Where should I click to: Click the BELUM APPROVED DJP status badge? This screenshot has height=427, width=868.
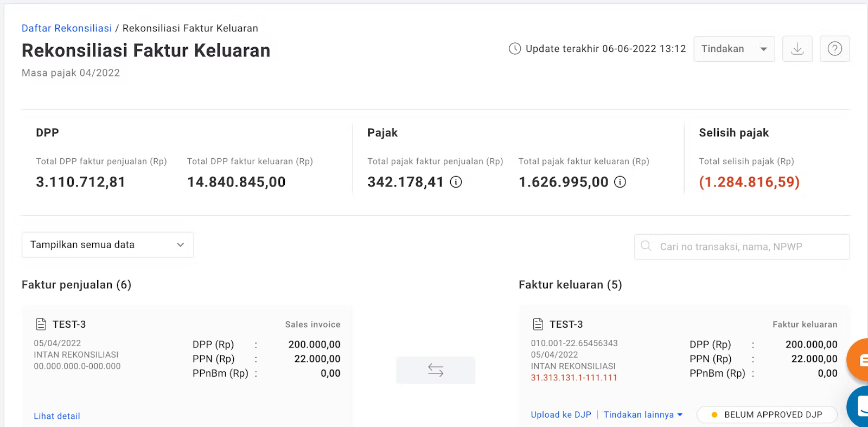(x=767, y=415)
